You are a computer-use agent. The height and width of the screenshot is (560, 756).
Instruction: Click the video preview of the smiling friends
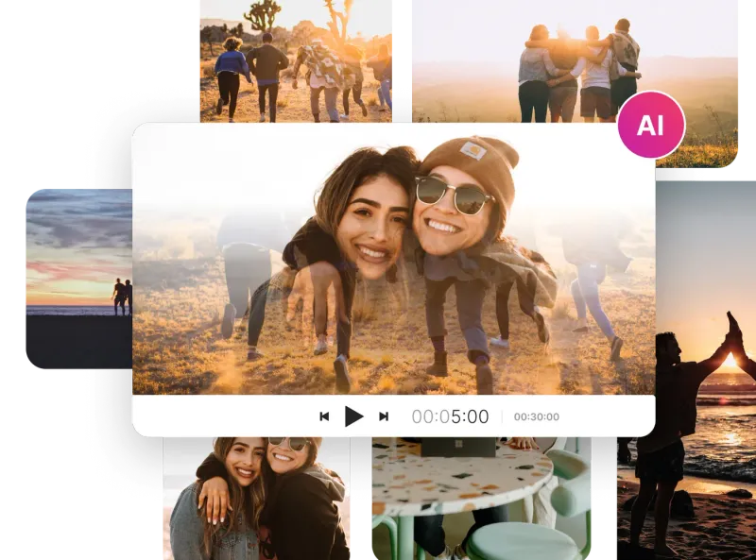point(397,264)
